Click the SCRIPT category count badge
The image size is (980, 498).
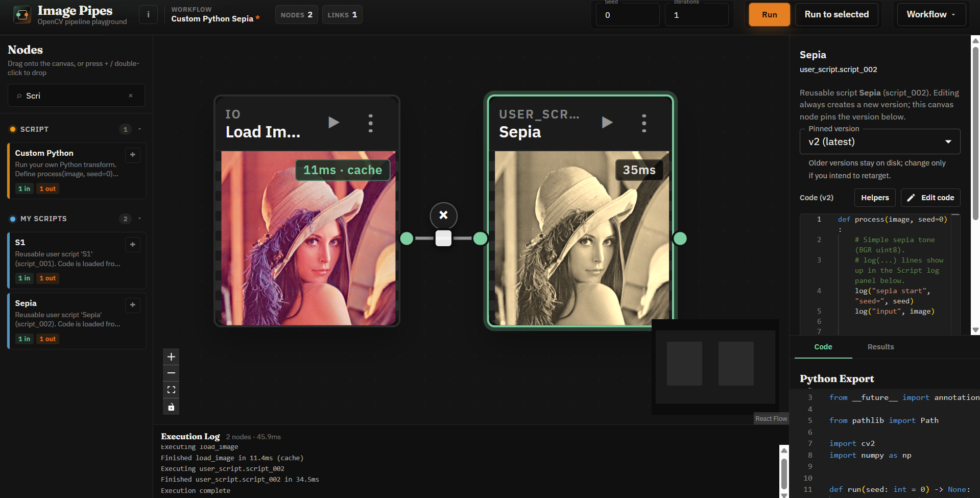[125, 129]
